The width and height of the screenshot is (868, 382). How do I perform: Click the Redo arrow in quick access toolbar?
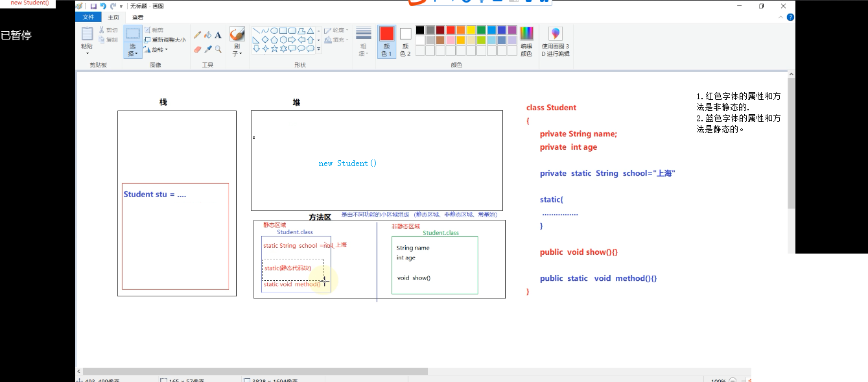pos(113,6)
